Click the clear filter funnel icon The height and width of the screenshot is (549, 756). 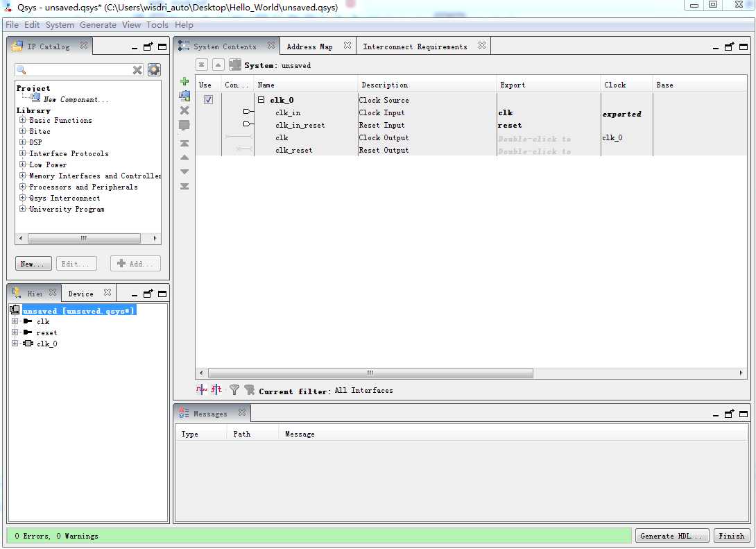click(249, 389)
